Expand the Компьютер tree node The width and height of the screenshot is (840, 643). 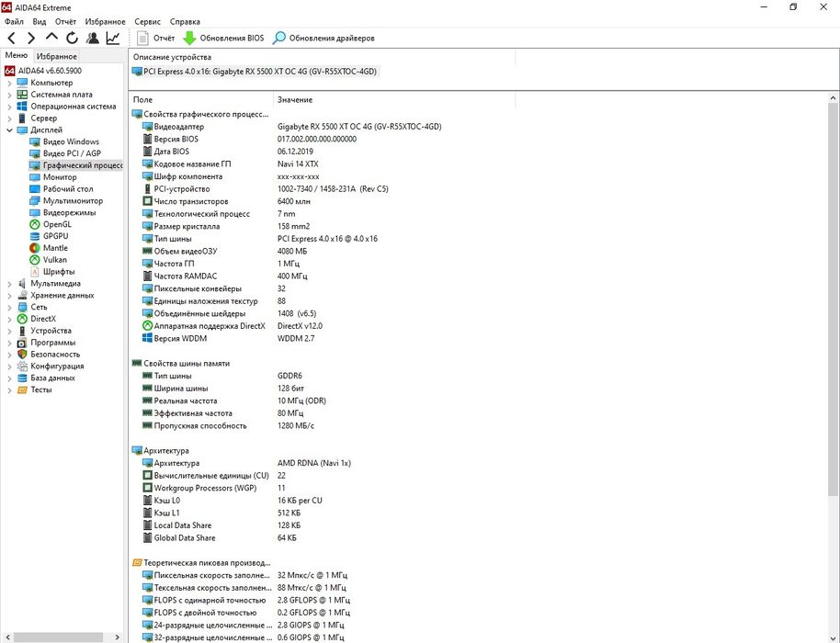(x=9, y=83)
